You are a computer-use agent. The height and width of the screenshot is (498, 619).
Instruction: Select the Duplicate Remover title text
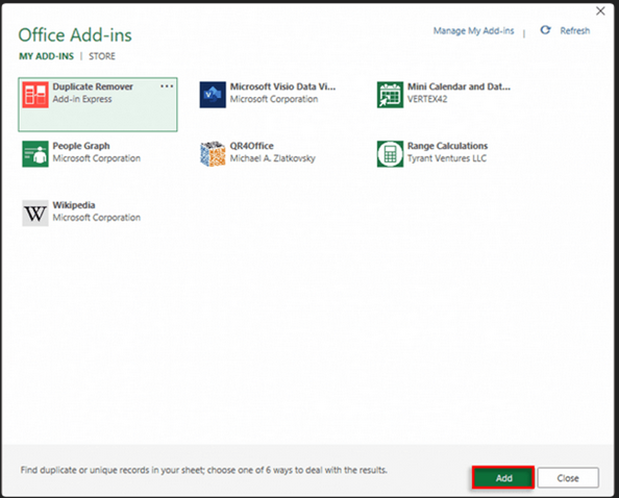[x=93, y=86]
